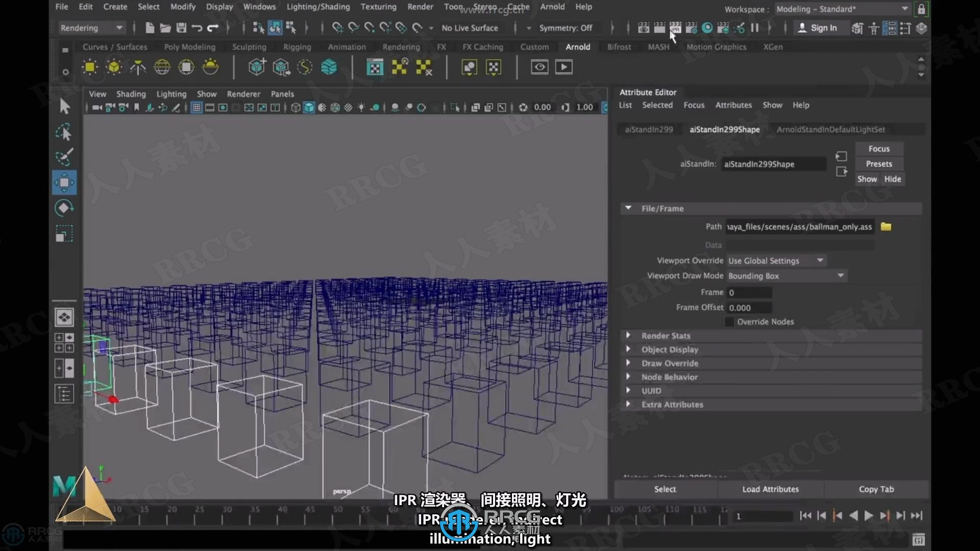The width and height of the screenshot is (980, 551).
Task: Expand the Object Display section
Action: click(628, 349)
